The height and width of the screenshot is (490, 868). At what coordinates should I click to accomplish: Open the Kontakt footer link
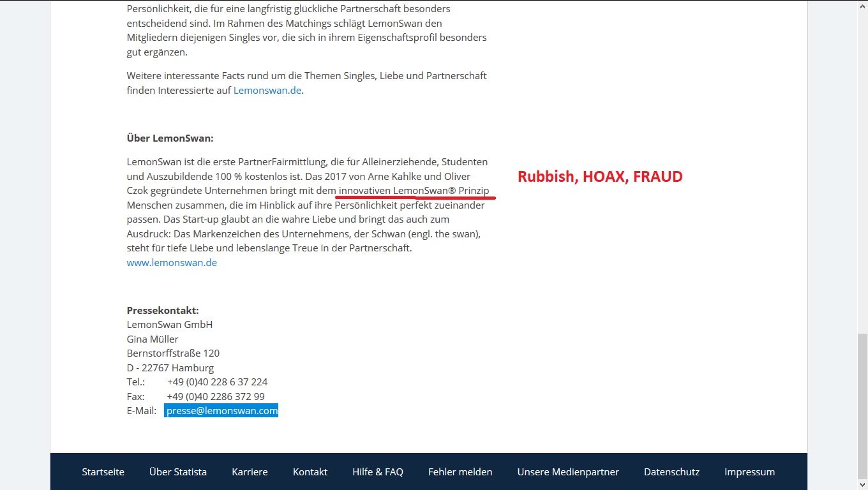point(310,472)
